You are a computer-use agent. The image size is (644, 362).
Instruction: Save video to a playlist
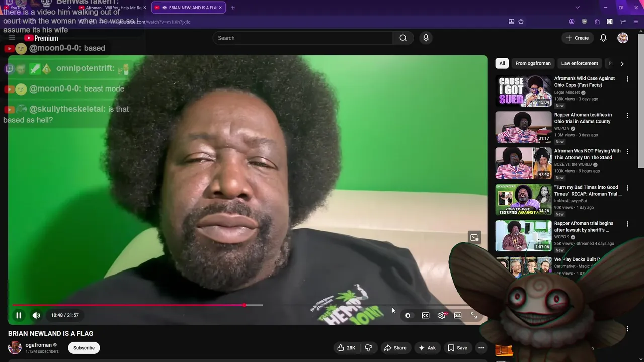pyautogui.click(x=457, y=348)
